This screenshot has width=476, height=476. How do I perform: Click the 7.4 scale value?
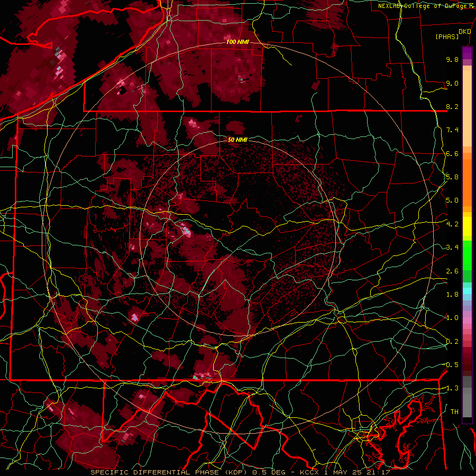(452, 130)
